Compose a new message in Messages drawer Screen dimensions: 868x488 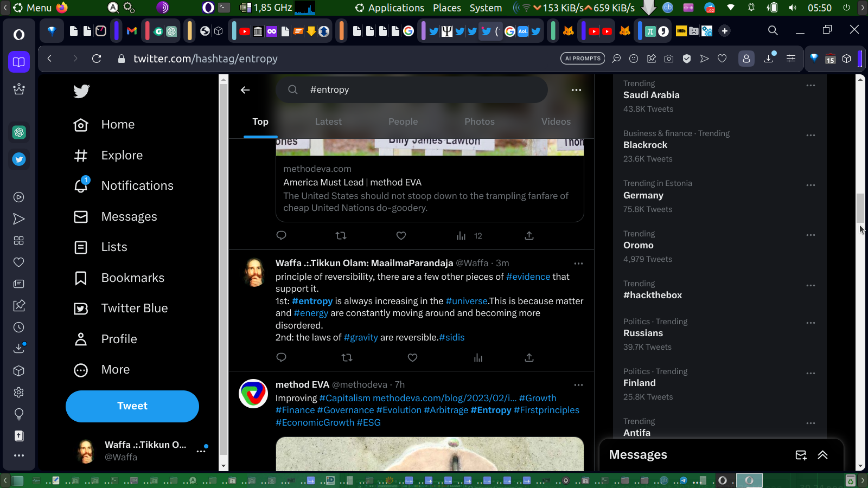click(801, 455)
